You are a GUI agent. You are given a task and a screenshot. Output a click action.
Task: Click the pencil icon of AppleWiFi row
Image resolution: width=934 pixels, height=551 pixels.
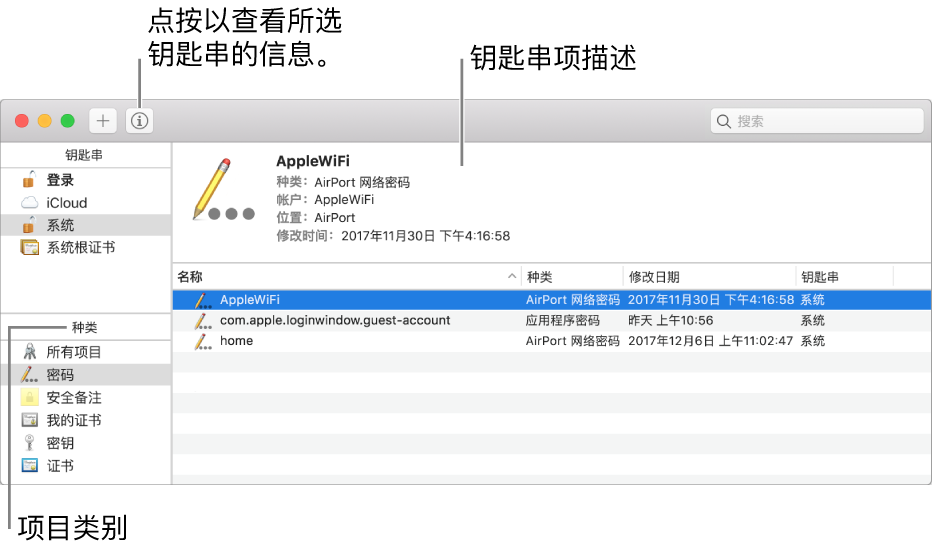point(203,300)
